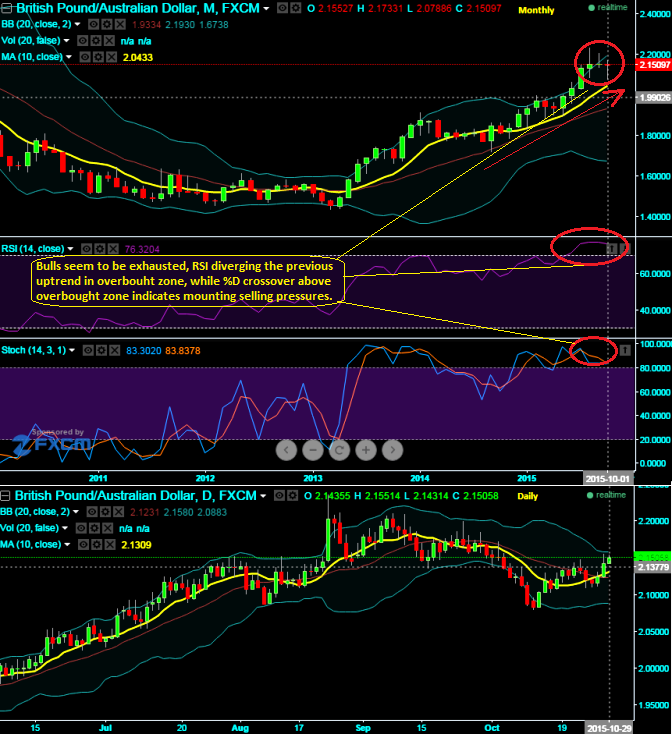The image size is (672, 734).
Task: Open settings gear for monthly GBP/AUD chart
Action: pos(295,8)
